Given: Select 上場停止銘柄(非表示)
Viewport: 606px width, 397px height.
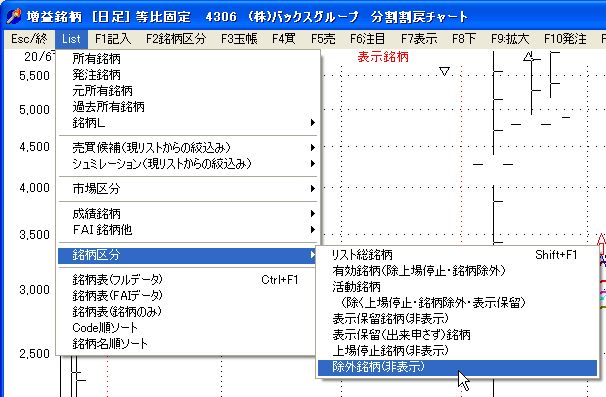Looking at the screenshot, I should (x=458, y=351).
